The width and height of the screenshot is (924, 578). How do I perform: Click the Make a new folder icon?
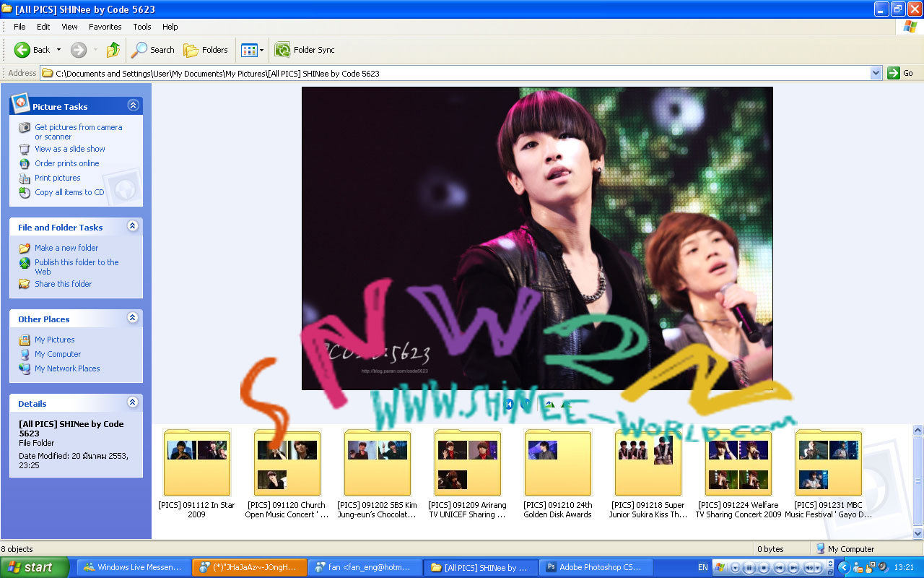[x=25, y=248]
